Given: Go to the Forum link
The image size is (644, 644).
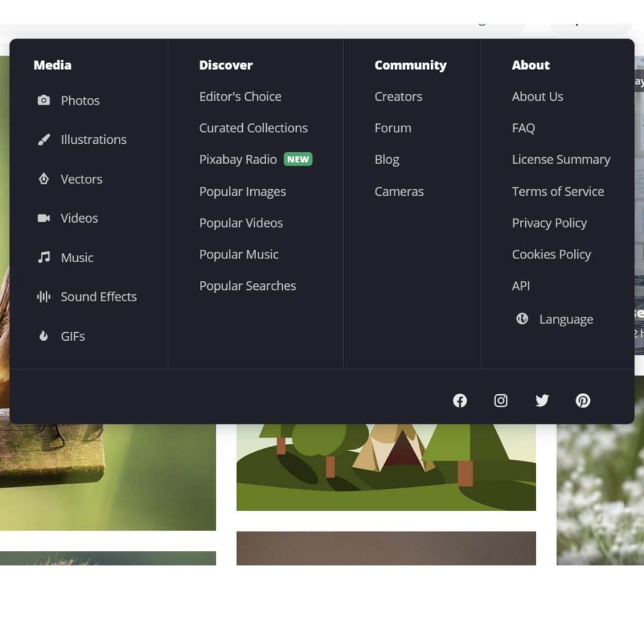Looking at the screenshot, I should [x=393, y=128].
